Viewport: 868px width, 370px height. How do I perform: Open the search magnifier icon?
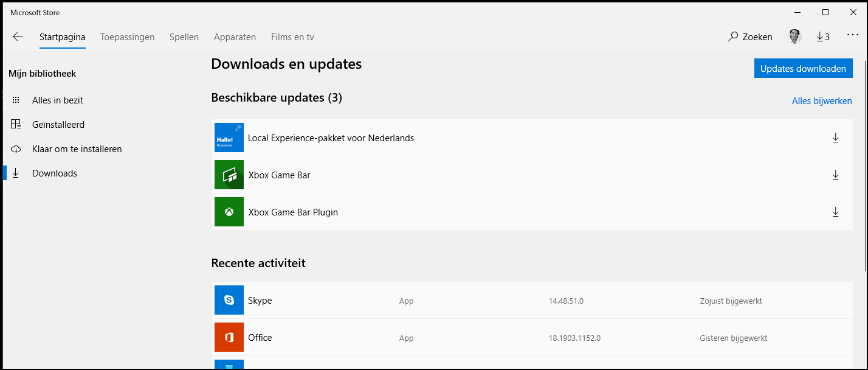point(733,37)
